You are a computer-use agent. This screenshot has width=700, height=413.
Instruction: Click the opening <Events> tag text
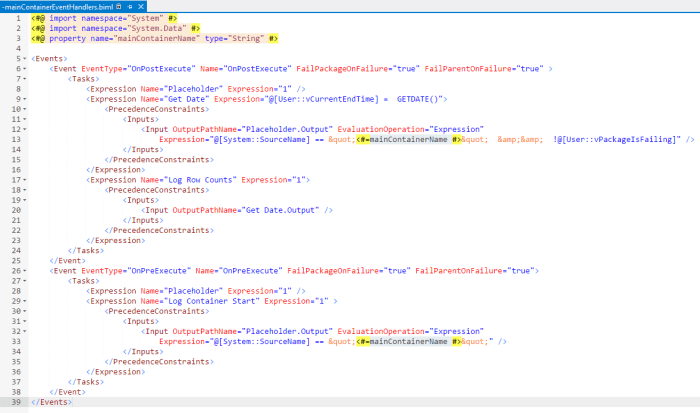(49, 58)
